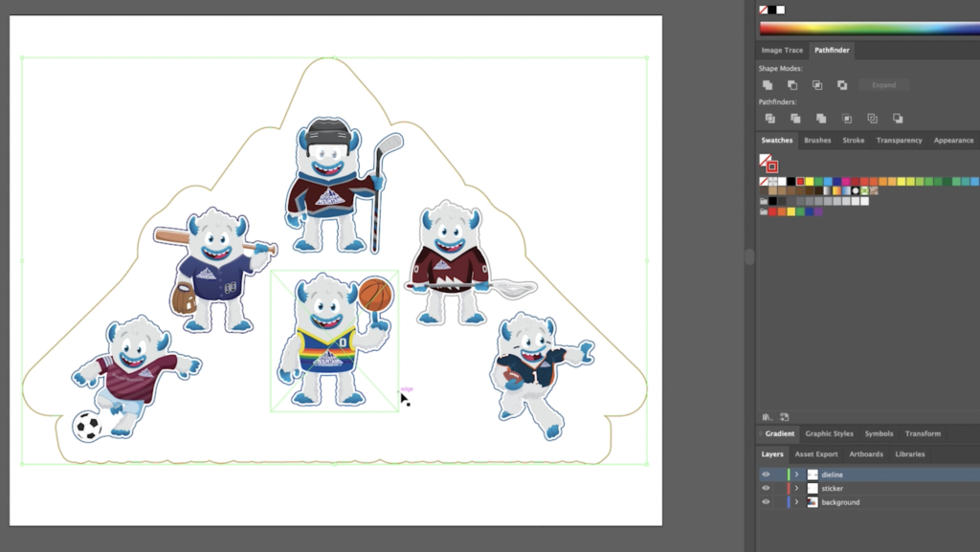Select the Swatches tab
Image resolution: width=980 pixels, height=552 pixels.
(777, 141)
